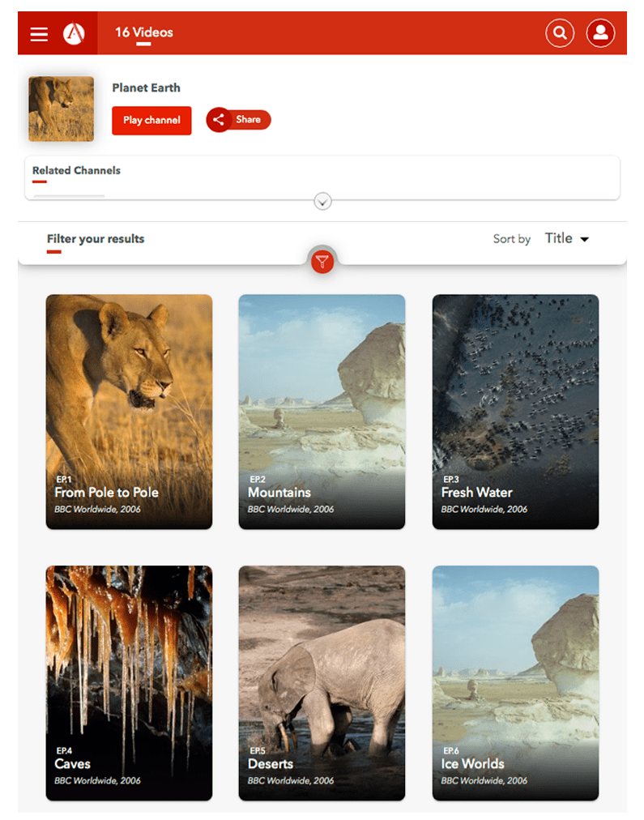Image resolution: width=644 pixels, height=820 pixels.
Task: Open the Sort by Title dropdown
Action: [566, 238]
